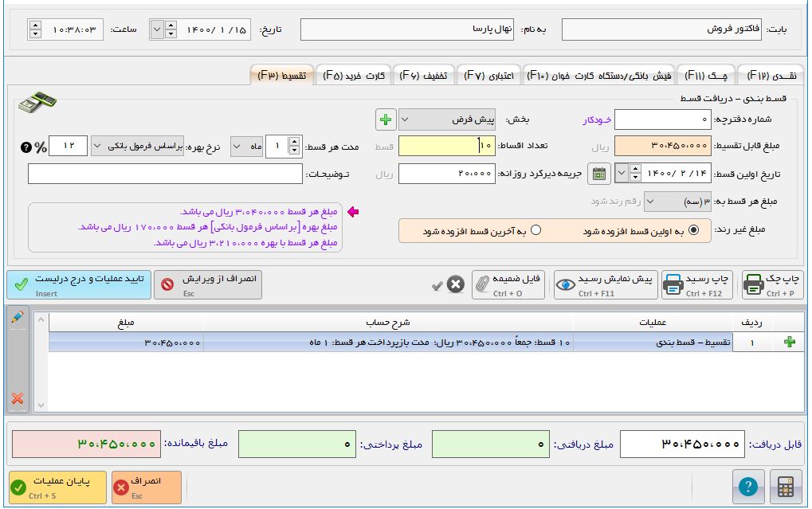This screenshot has width=812, height=509.
Task: Add a row with the green plus in the grid
Action: [x=790, y=342]
